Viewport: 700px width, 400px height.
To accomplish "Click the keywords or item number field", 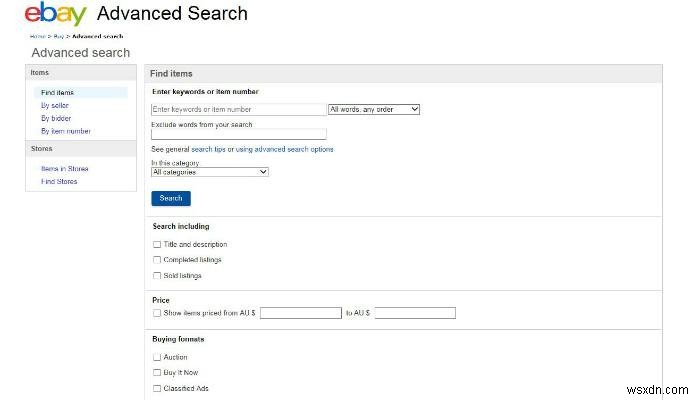I will [238, 109].
